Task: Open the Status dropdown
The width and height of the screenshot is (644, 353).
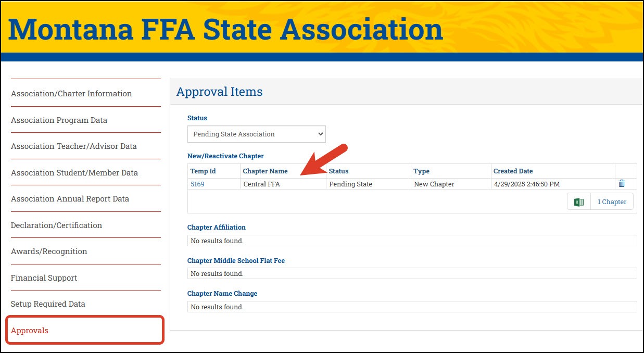Action: coord(257,134)
